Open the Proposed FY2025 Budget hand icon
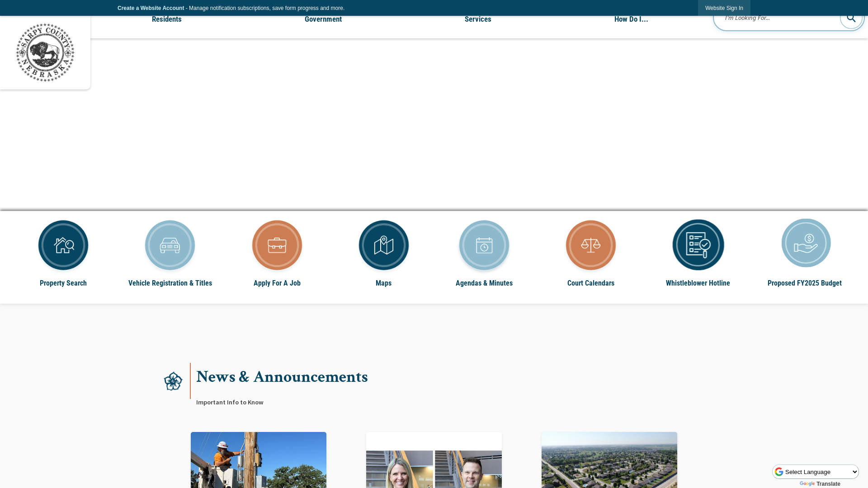This screenshot has height=488, width=868. (806, 243)
